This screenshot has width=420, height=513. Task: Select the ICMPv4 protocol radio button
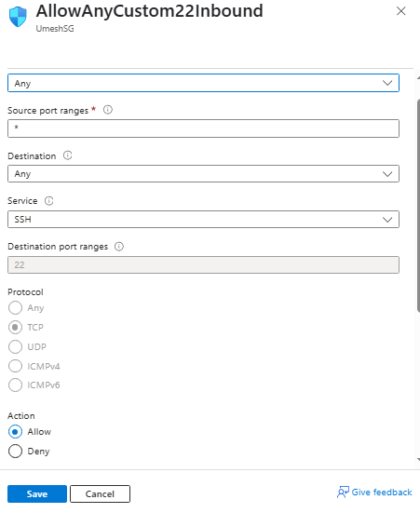click(16, 366)
